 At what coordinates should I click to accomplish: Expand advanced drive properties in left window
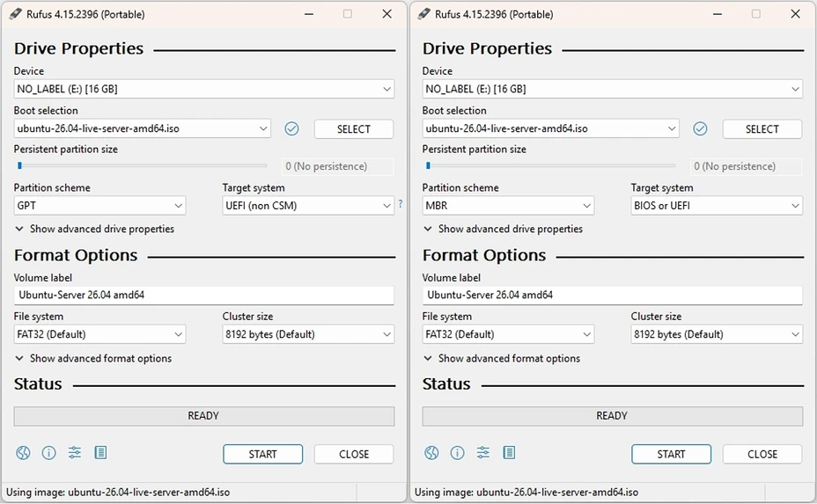(94, 229)
